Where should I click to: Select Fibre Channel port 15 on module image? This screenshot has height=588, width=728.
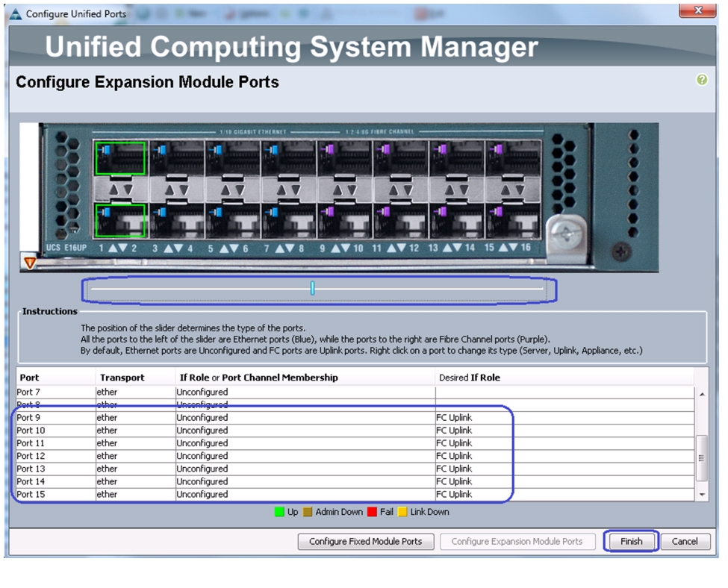(512, 158)
